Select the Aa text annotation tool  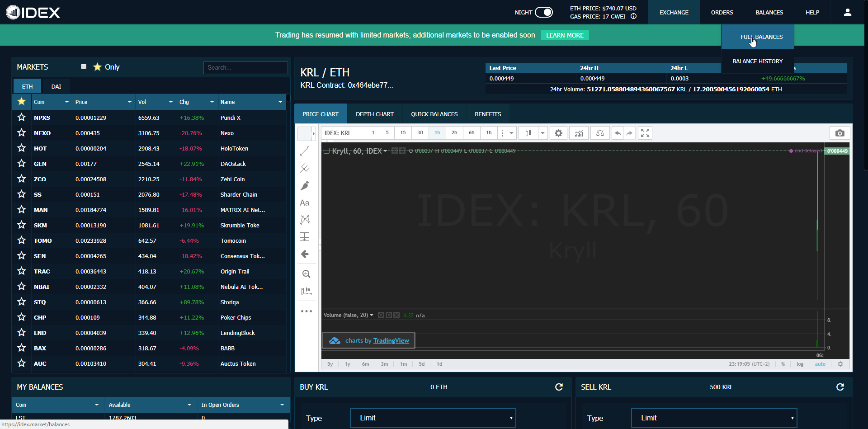tap(305, 203)
